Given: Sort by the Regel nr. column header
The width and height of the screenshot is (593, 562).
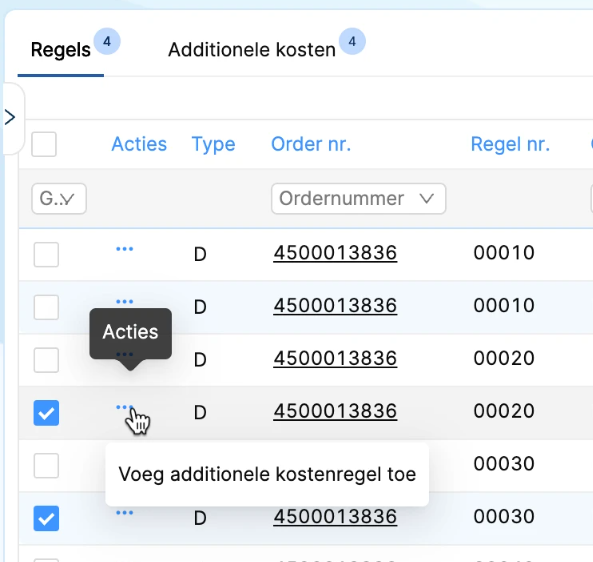Looking at the screenshot, I should tap(510, 144).
